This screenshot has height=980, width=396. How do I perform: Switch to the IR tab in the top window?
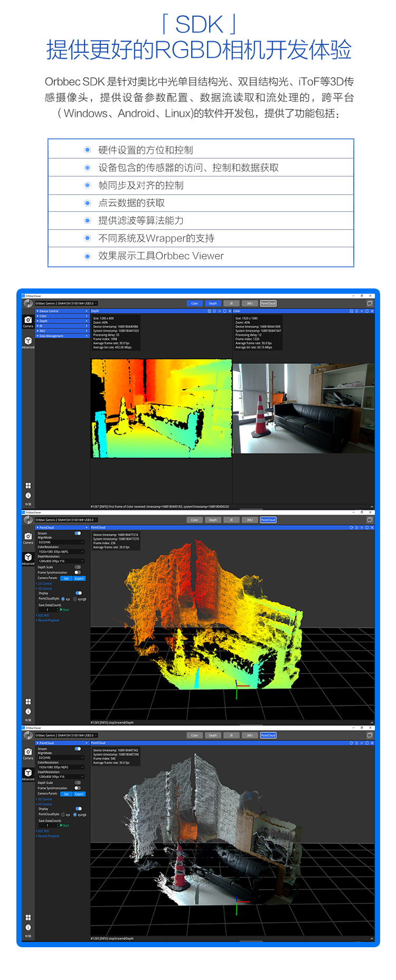pyautogui.click(x=231, y=303)
